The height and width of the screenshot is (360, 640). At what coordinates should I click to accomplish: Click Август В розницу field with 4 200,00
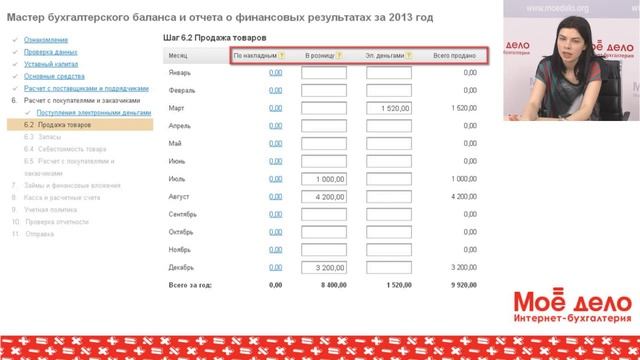click(x=324, y=197)
